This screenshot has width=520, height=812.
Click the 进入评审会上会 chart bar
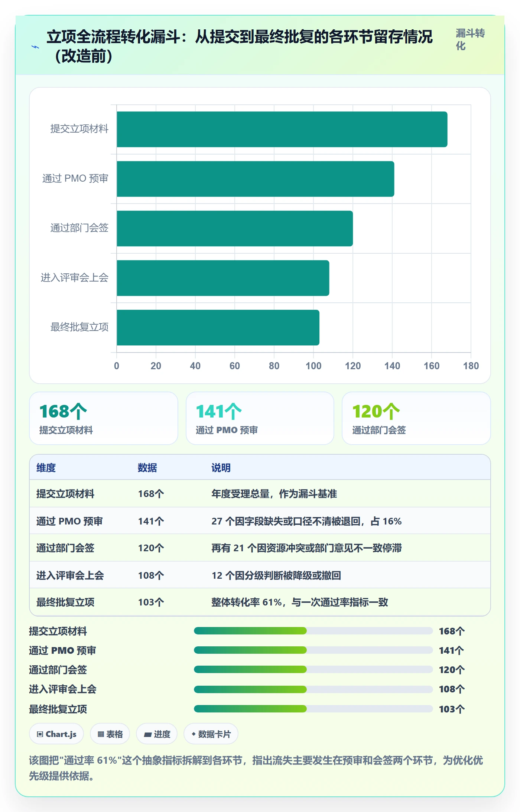(223, 278)
